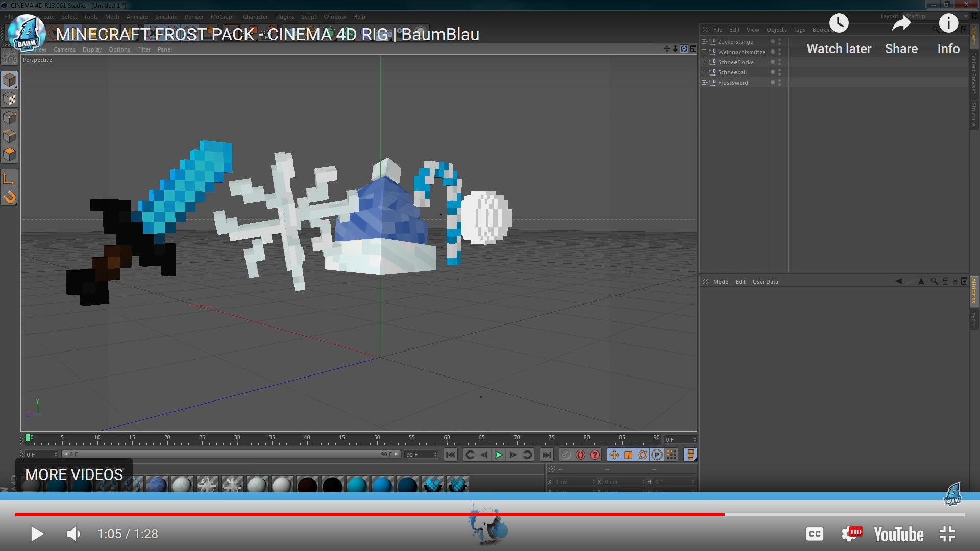Toggle rotation keyframe recording icon
This screenshot has height=551, width=980.
[643, 455]
